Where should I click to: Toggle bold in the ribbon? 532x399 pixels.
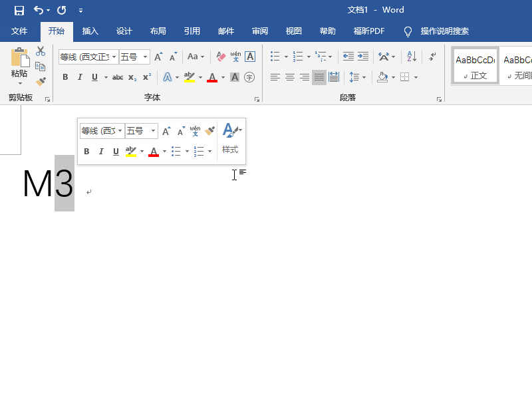pos(65,77)
